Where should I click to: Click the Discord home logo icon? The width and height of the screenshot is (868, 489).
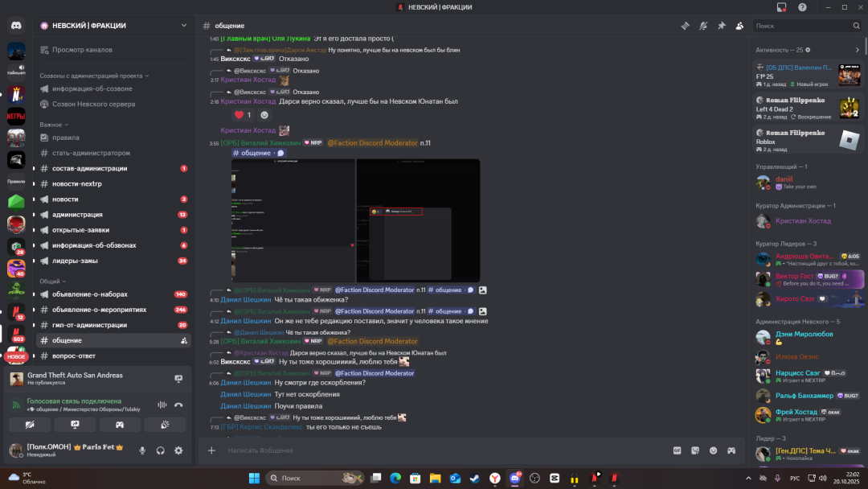[16, 26]
